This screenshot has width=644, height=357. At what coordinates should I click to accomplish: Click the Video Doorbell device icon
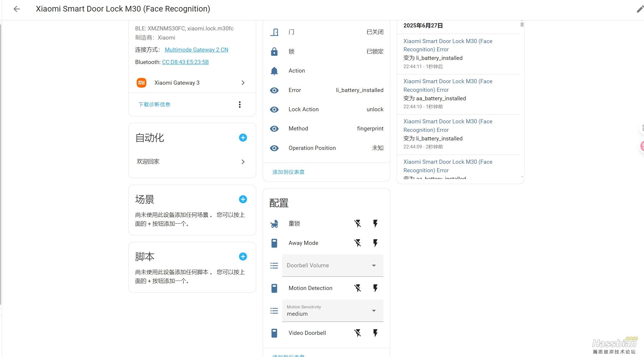click(274, 333)
